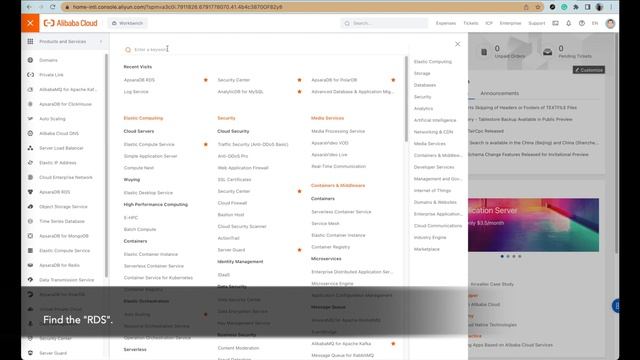Open Support in the top bar
Viewport: 640px width, 360px height.
pyautogui.click(x=537, y=23)
